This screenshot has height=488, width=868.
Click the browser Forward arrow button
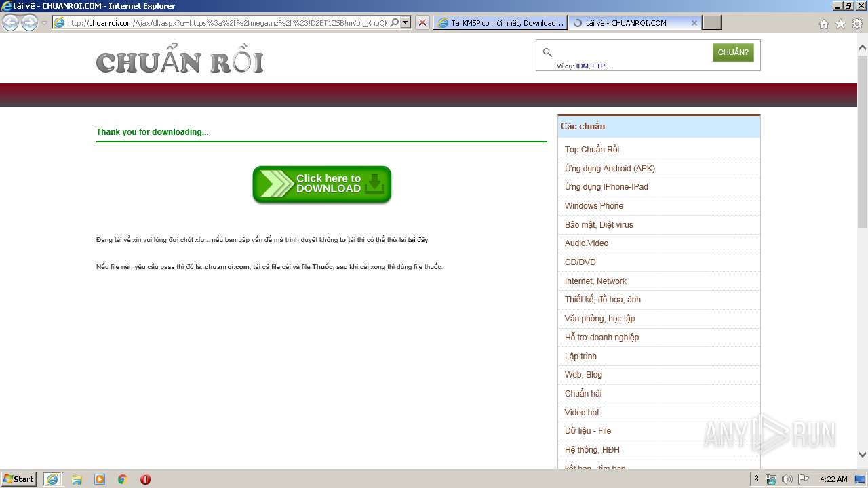[29, 22]
